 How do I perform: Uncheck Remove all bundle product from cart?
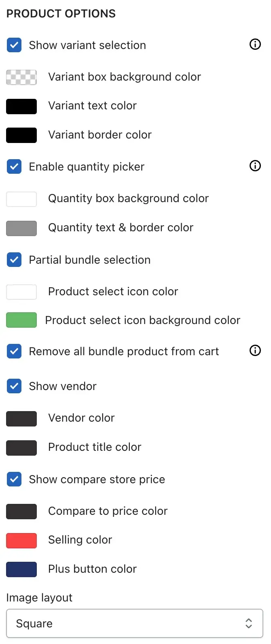(x=14, y=351)
